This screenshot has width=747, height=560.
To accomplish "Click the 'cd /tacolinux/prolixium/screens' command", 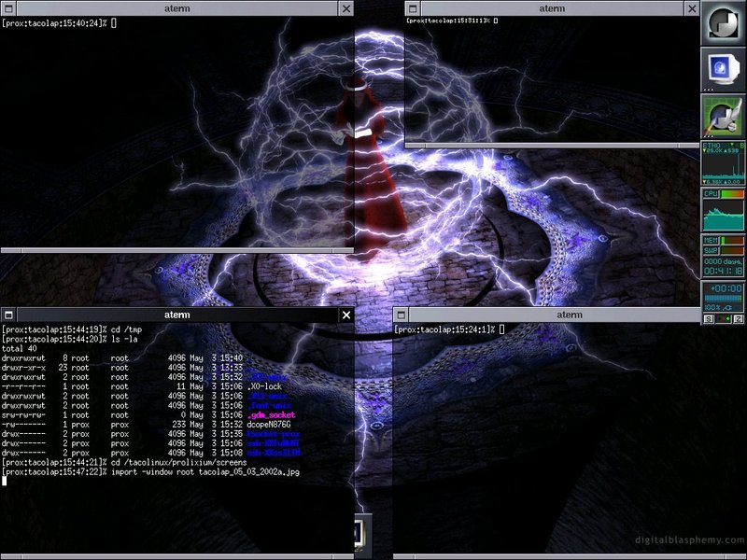I will point(178,463).
